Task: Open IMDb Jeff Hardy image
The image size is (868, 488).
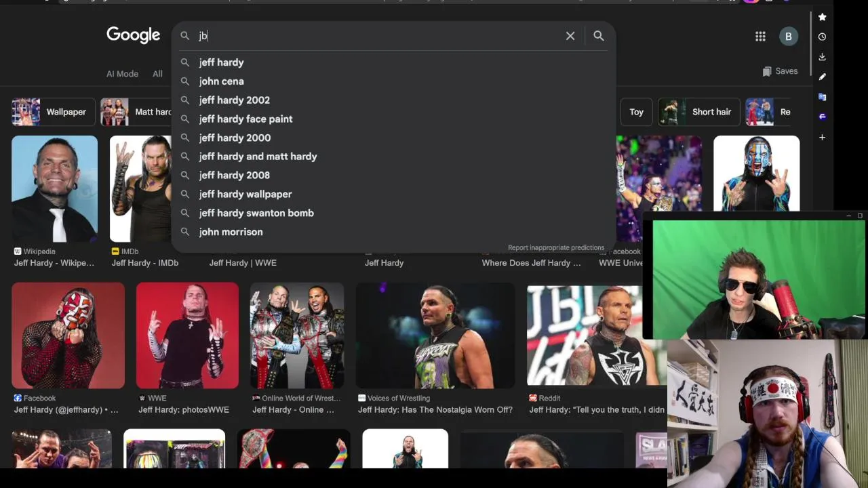Action: pyautogui.click(x=140, y=189)
